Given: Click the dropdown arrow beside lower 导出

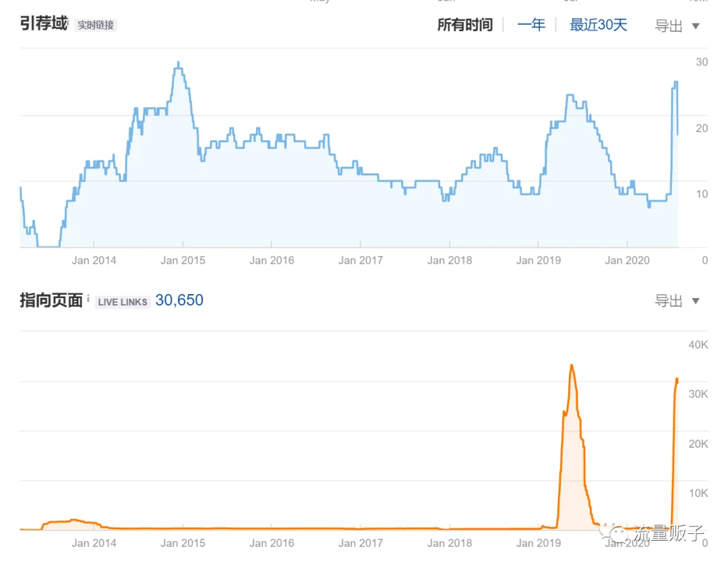Looking at the screenshot, I should click(696, 301).
